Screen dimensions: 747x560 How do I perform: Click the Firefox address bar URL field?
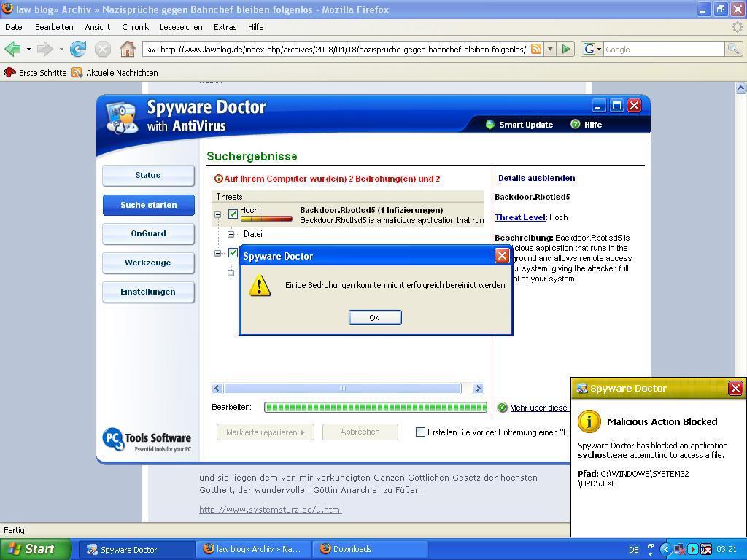tap(343, 49)
